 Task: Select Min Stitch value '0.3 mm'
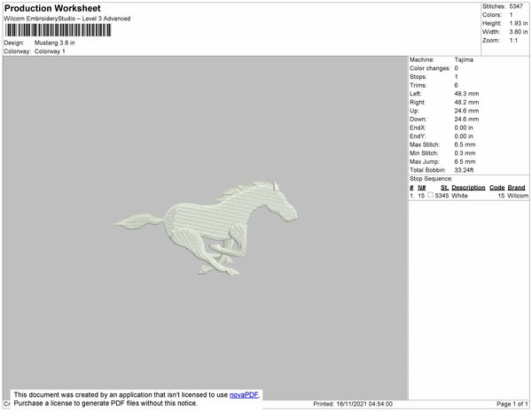tap(465, 153)
